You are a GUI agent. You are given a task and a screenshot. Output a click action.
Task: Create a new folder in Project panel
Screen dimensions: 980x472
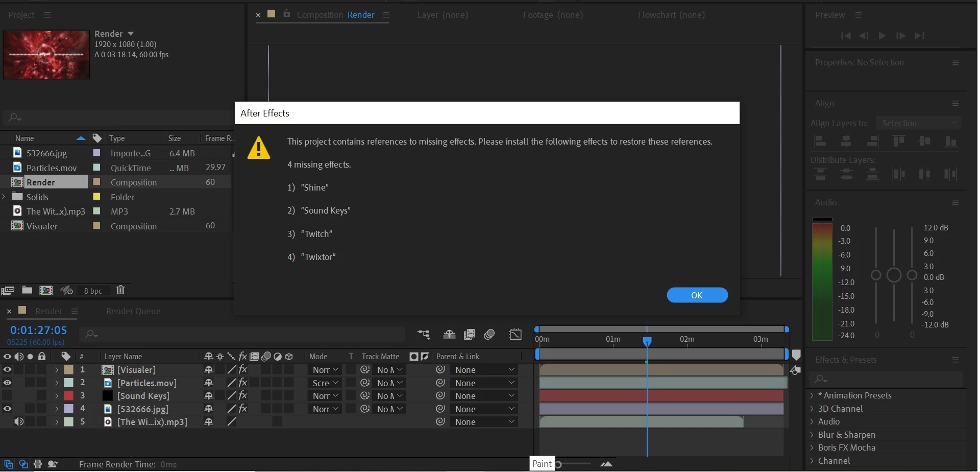27,290
